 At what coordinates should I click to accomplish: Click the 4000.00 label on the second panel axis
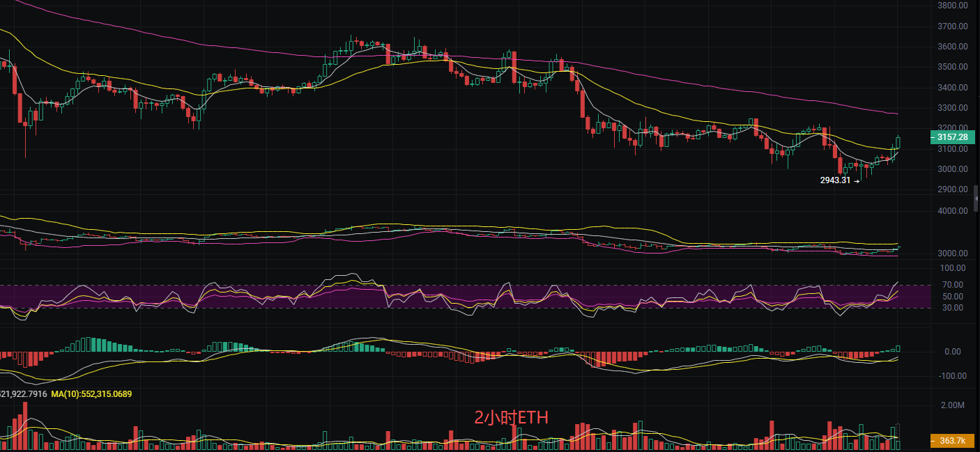(x=952, y=211)
